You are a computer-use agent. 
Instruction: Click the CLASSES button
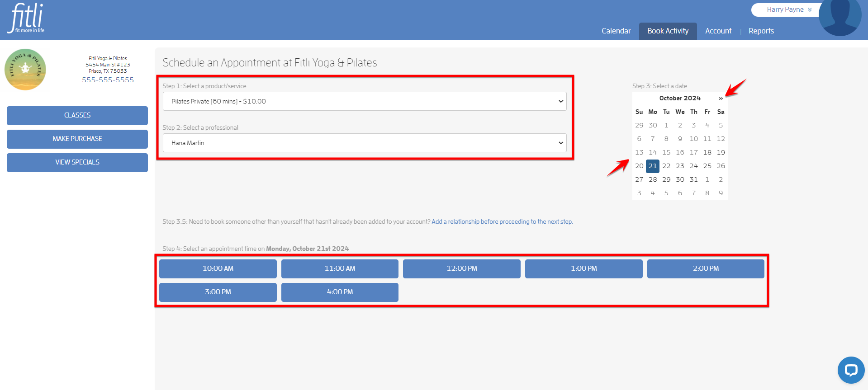[x=77, y=115]
